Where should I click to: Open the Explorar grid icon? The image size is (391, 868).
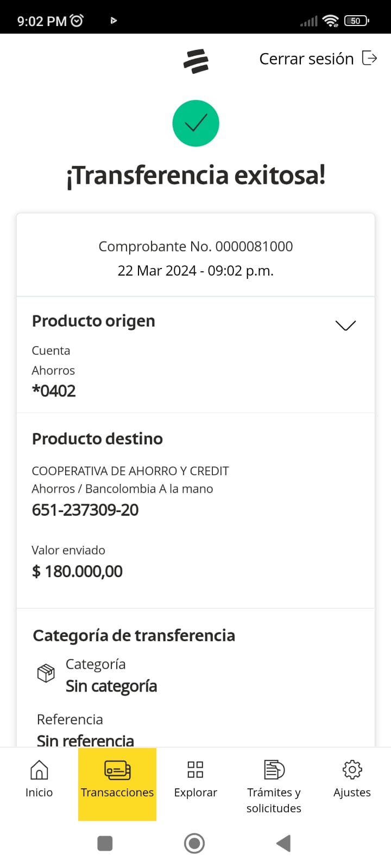point(195,770)
